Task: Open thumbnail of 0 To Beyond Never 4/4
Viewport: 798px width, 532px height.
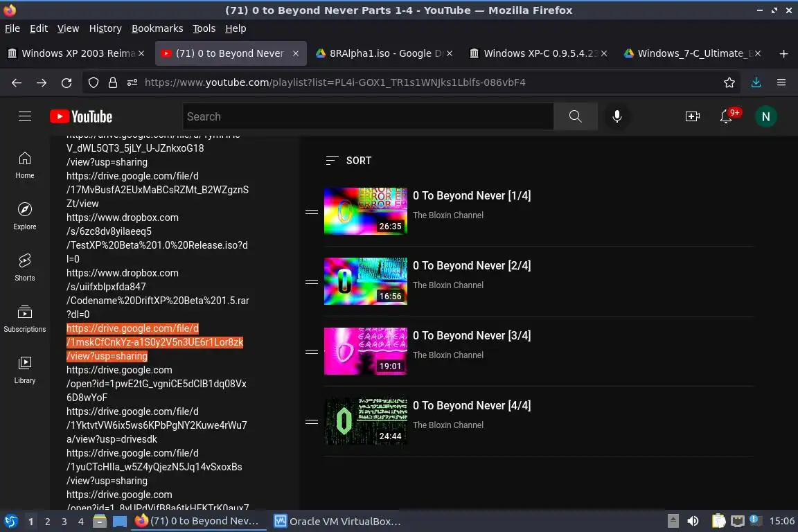Action: pyautogui.click(x=366, y=420)
